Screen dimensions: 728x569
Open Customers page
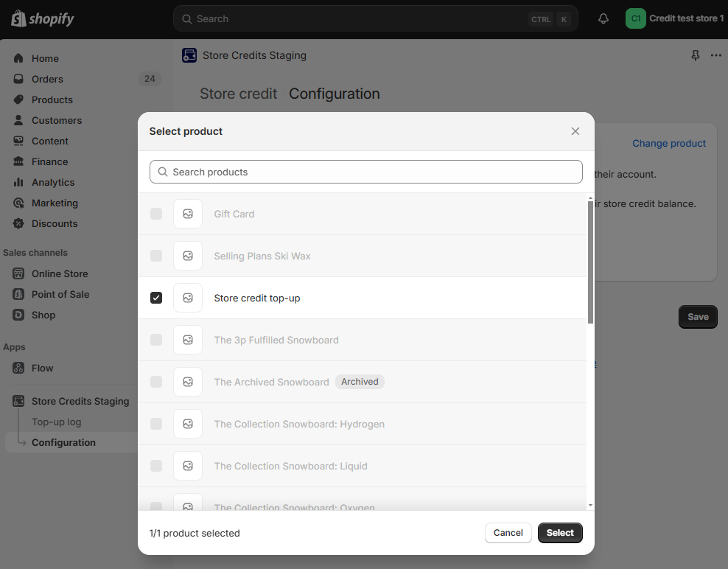click(x=57, y=120)
